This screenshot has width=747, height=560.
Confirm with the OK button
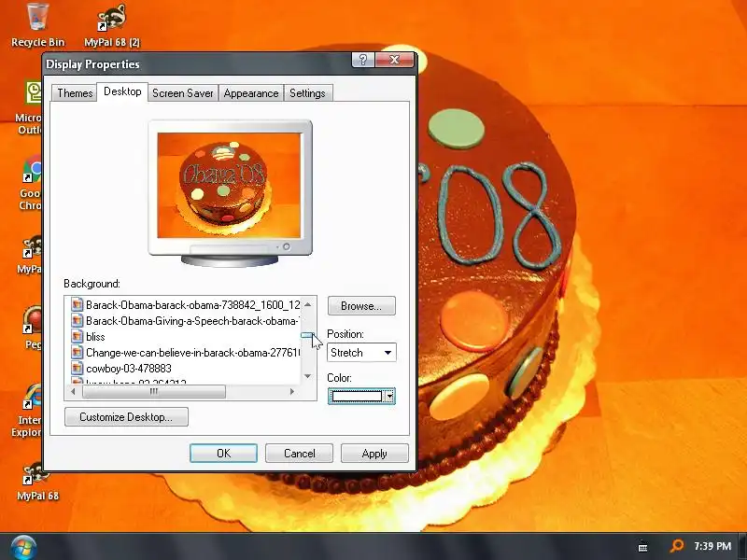(x=223, y=453)
